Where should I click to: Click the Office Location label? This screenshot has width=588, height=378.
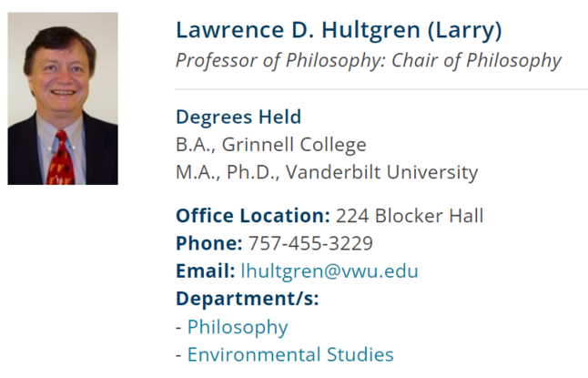pyautogui.click(x=253, y=216)
